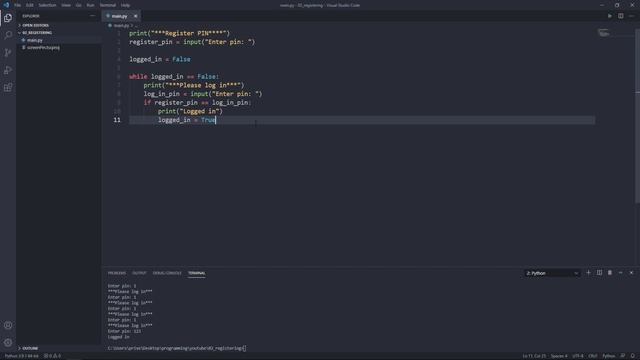Open the Explorer view in activity bar
The width and height of the screenshot is (640, 360).
8,18
